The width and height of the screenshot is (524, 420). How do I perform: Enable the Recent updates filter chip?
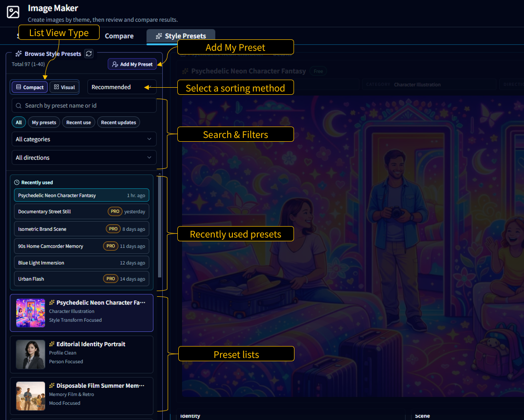tap(118, 122)
